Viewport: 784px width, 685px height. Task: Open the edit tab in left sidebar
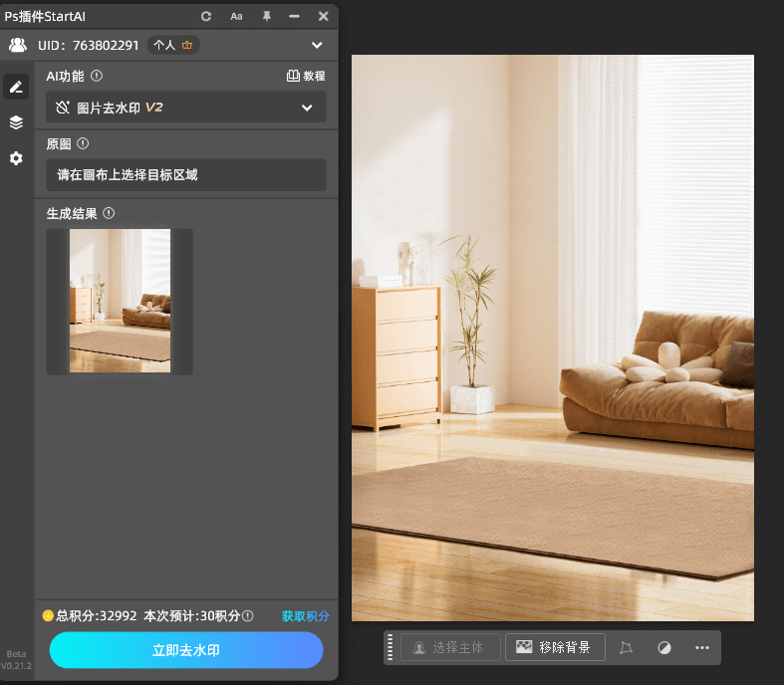click(x=16, y=87)
